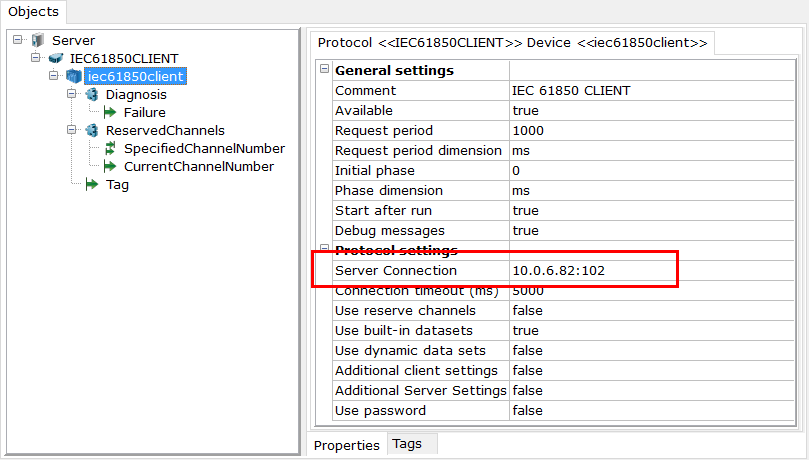Edit the Connection timeout value 5000
This screenshot has width=809, height=460.
point(652,291)
